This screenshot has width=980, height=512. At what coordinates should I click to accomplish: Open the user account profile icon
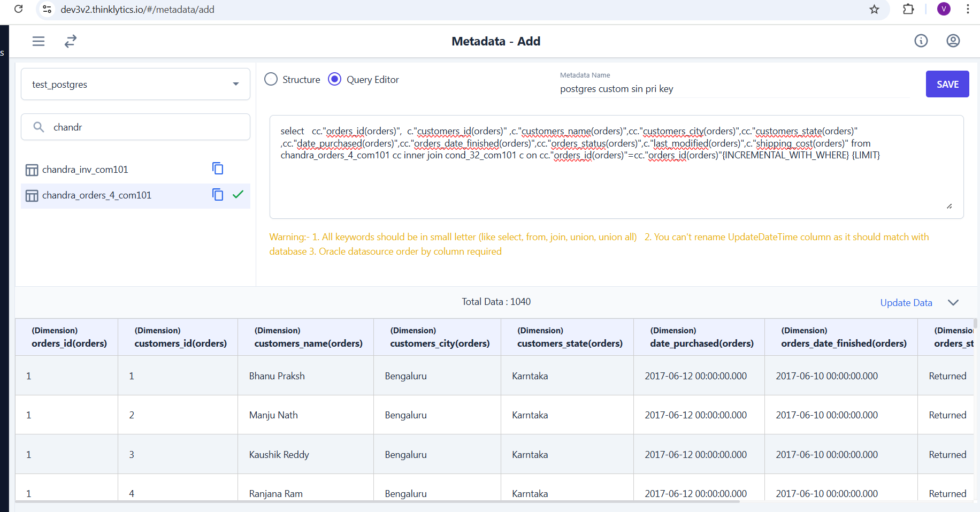[x=953, y=41]
